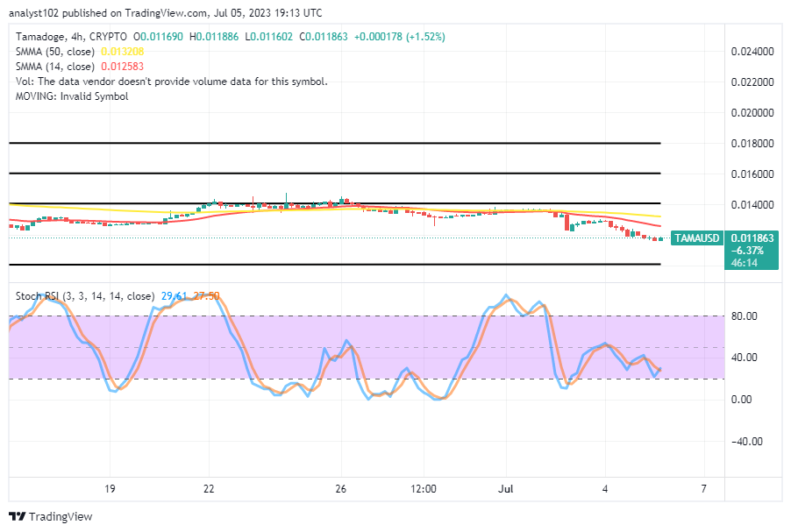The image size is (791, 532).
Task: Select the black horizontal line at 0.016000
Action: tap(335, 174)
